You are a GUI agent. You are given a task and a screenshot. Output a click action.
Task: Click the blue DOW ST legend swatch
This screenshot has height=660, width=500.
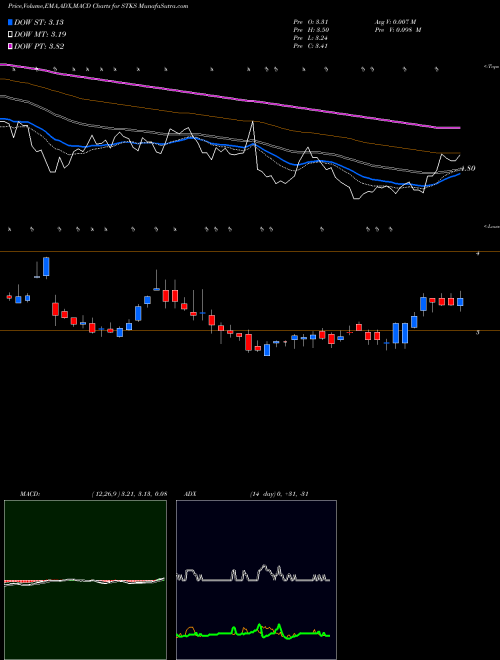click(x=10, y=22)
